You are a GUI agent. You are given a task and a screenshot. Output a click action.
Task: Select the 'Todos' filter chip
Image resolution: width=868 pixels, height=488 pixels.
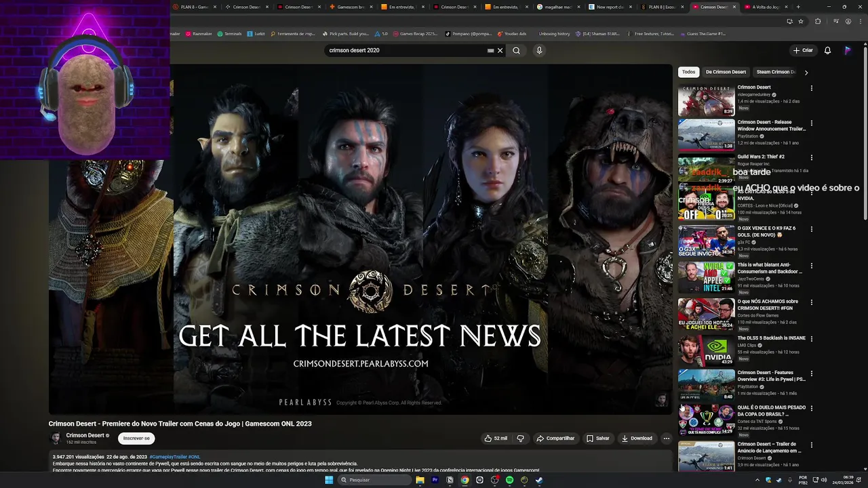(x=688, y=72)
